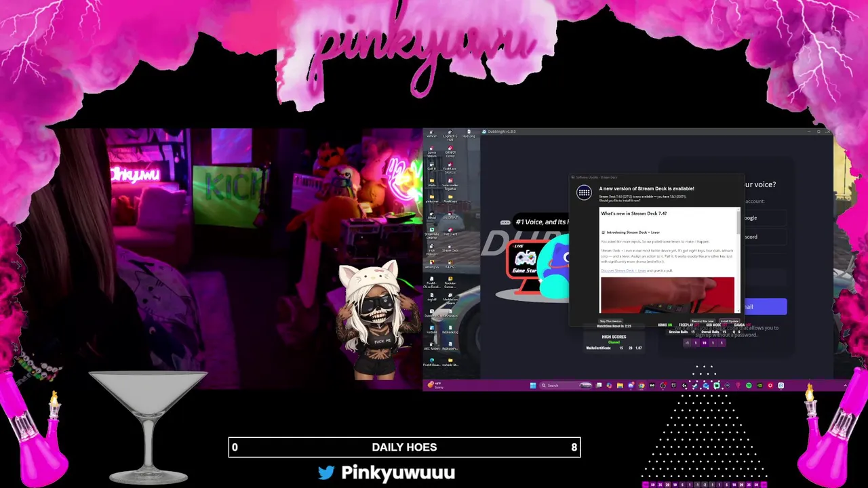
Task: Click the red Stream Deck photo in release notes
Action: point(667,296)
